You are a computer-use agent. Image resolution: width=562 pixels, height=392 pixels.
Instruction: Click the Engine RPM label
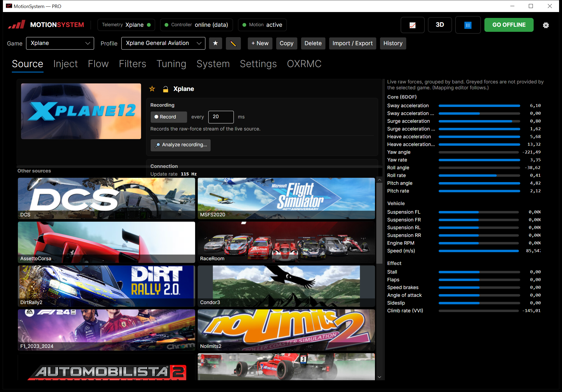point(401,243)
